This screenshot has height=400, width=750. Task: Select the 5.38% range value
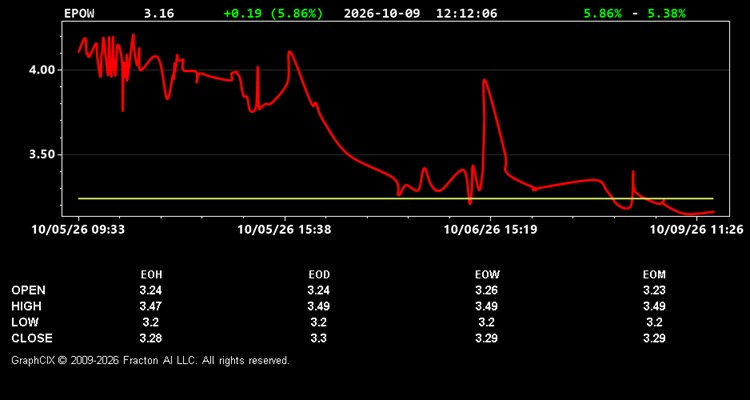666,13
